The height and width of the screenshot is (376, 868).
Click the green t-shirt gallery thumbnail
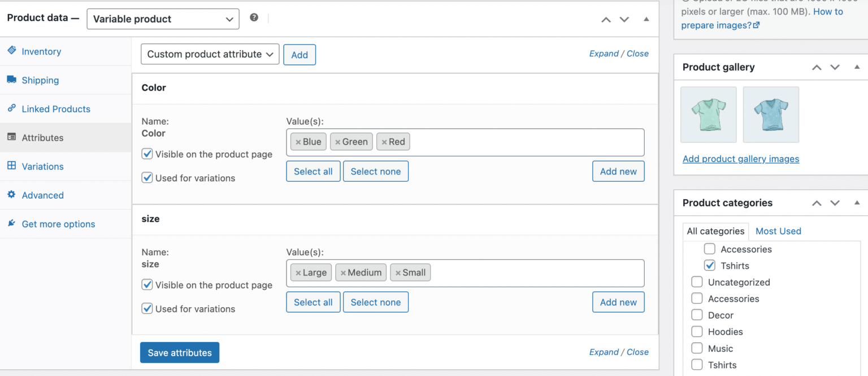pyautogui.click(x=709, y=114)
